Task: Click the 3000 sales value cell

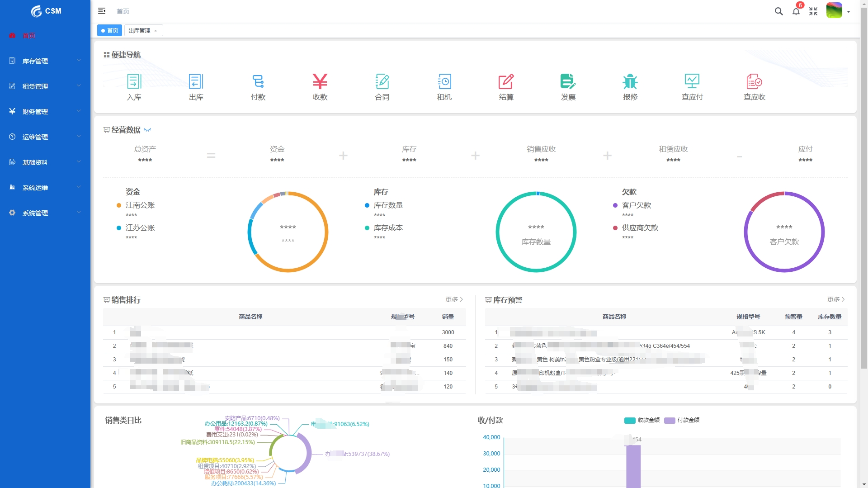Action: 448,332
